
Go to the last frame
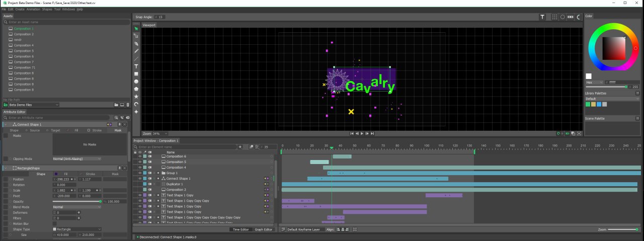click(x=372, y=133)
